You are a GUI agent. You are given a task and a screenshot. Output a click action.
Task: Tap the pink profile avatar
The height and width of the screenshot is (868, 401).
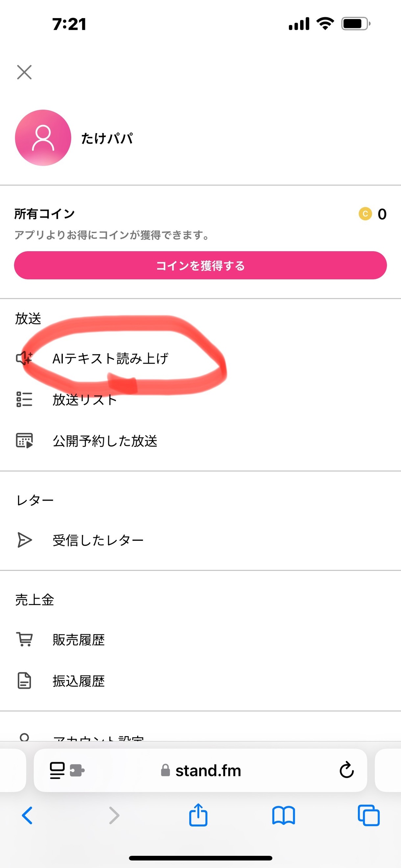coord(43,137)
